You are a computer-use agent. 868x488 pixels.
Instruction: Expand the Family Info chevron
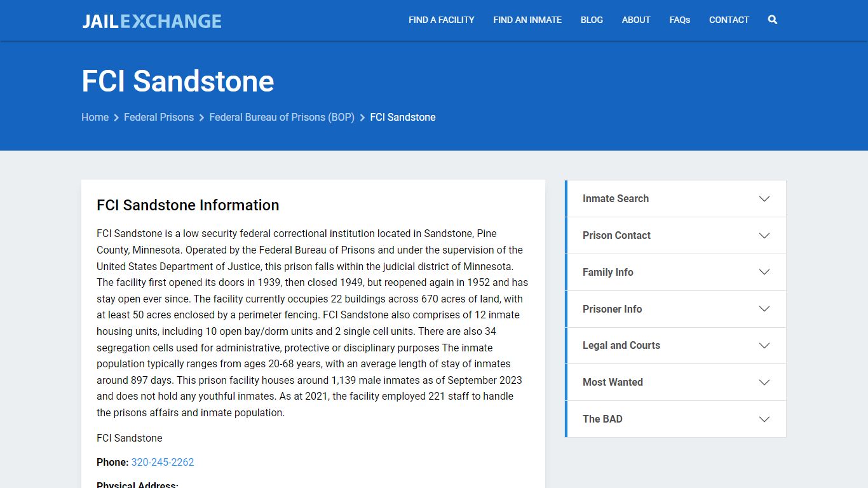764,272
